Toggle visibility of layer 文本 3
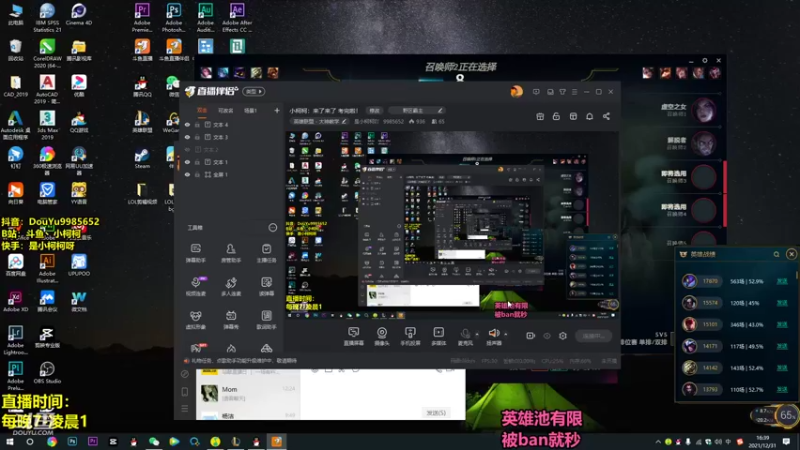 tap(187, 137)
